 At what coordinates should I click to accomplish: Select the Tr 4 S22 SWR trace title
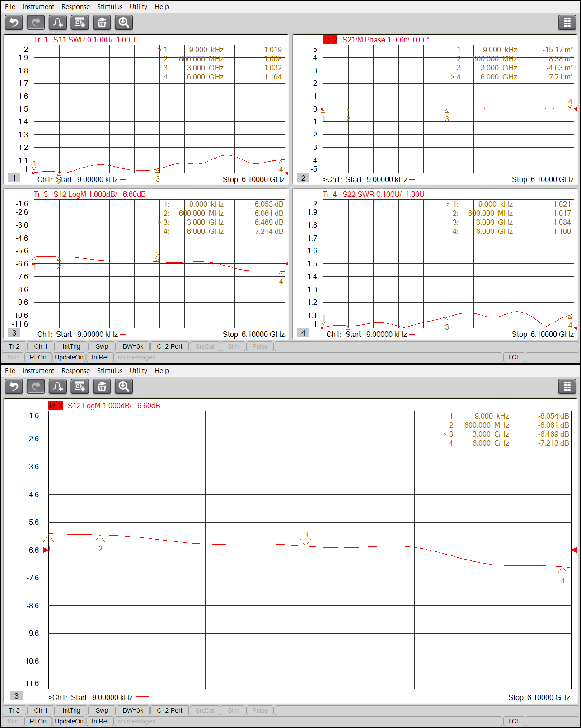[374, 194]
